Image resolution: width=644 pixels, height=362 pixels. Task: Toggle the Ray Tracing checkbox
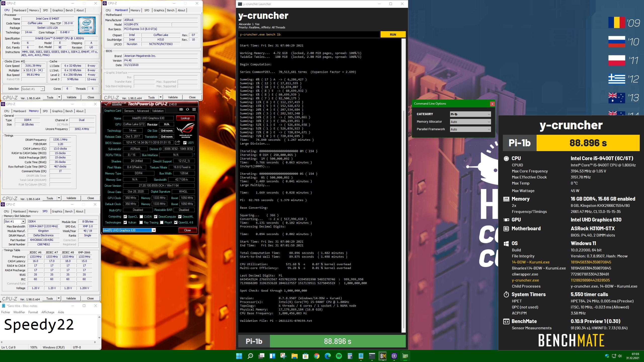141,222
